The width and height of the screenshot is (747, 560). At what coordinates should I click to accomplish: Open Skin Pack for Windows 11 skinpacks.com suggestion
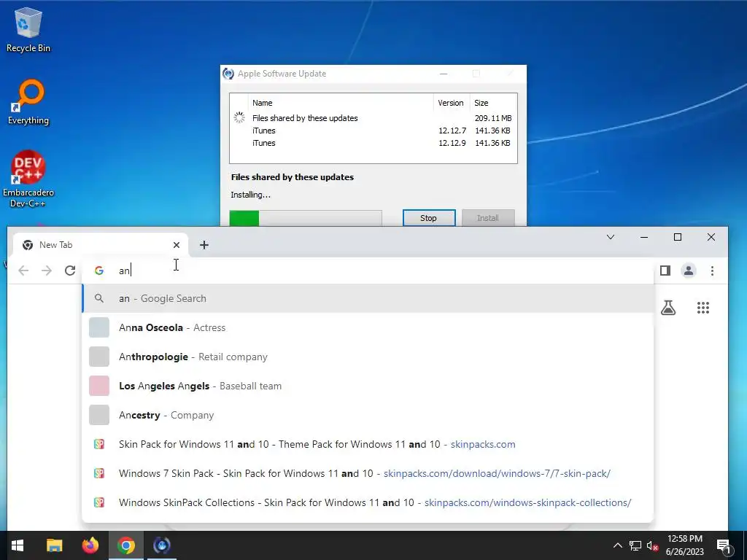tap(368, 444)
